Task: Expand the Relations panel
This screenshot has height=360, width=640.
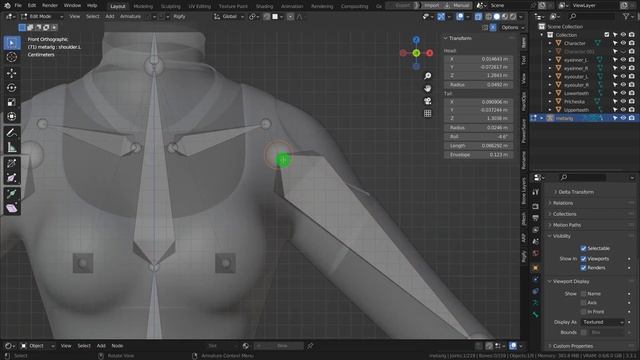Action: [563, 203]
